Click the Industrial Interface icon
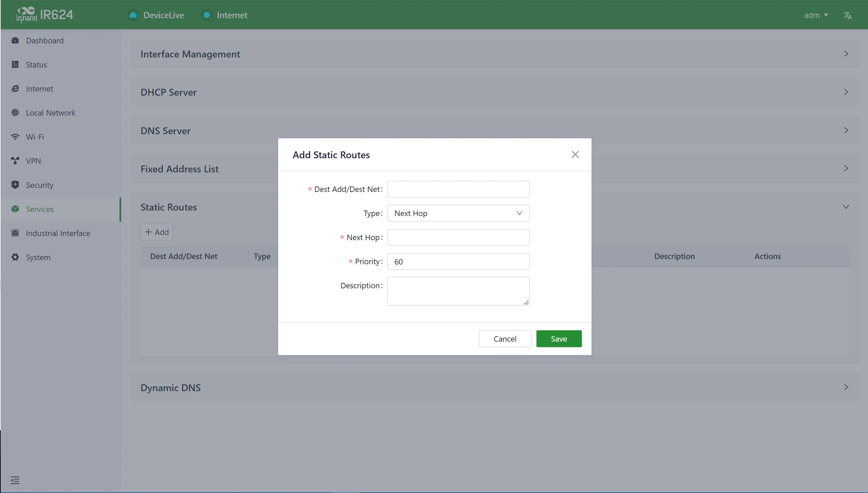 click(15, 233)
